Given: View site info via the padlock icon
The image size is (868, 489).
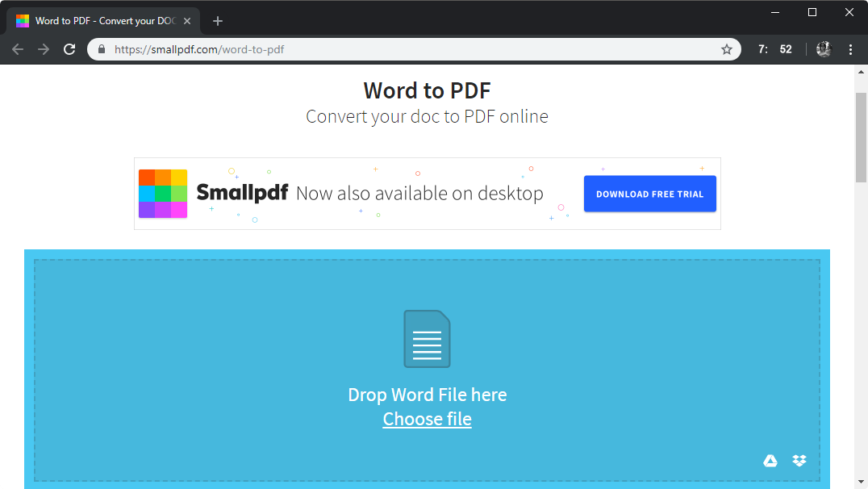Looking at the screenshot, I should (x=102, y=49).
